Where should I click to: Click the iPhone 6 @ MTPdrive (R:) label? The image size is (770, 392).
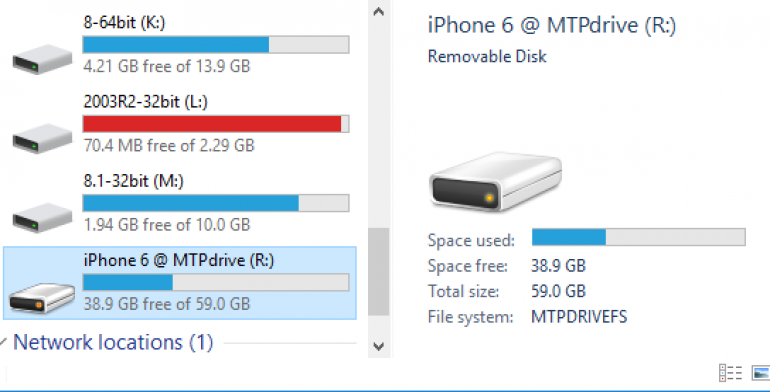[179, 260]
